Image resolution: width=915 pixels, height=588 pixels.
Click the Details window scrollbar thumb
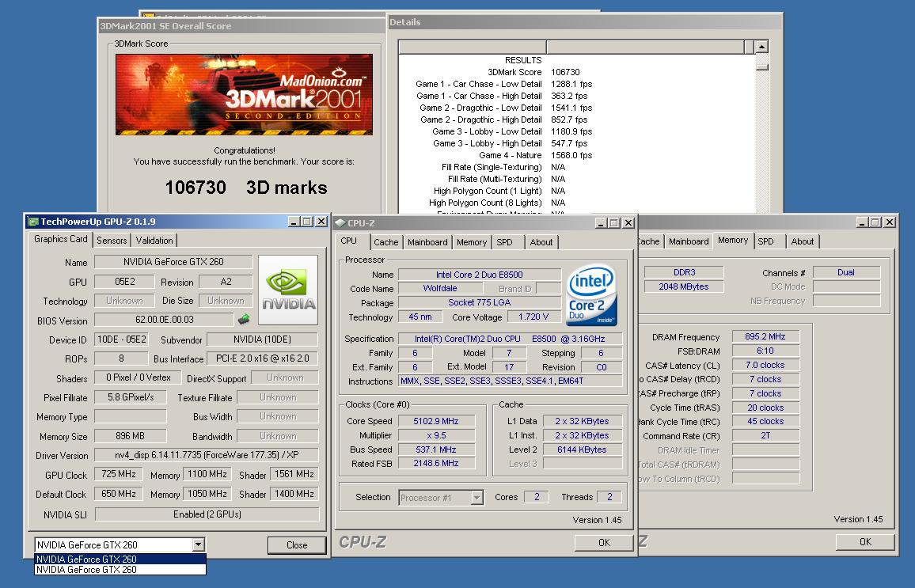761,67
